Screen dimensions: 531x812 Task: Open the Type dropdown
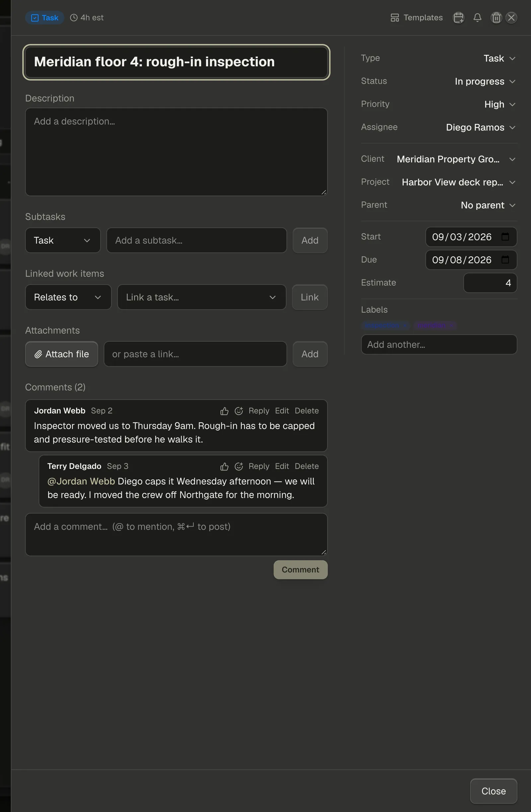(499, 58)
